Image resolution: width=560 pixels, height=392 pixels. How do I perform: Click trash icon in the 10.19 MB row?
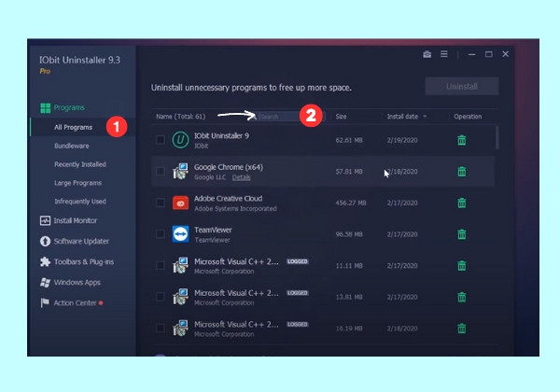pyautogui.click(x=461, y=329)
